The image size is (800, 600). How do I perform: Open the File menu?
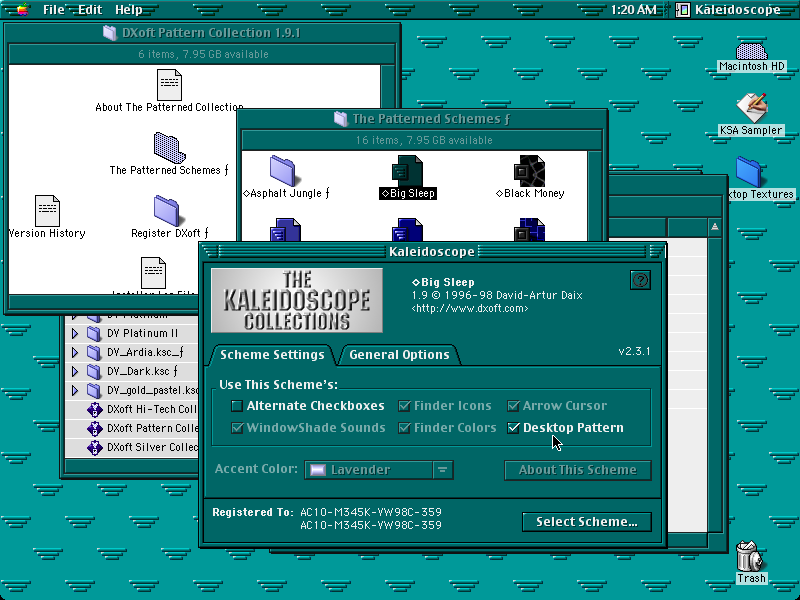(x=54, y=9)
